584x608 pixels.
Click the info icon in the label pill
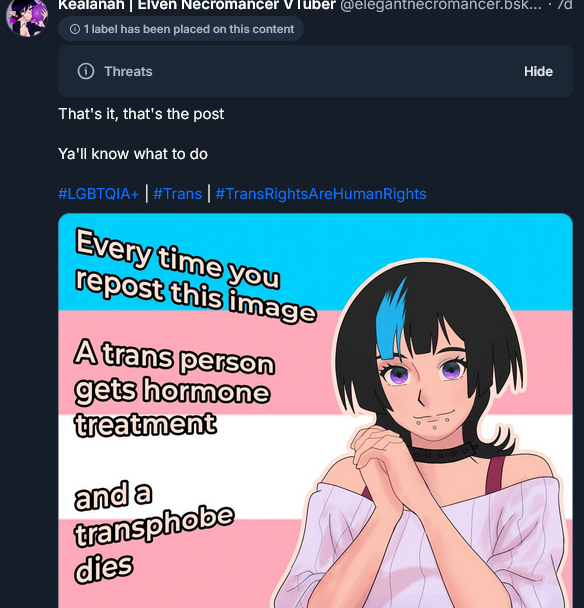[75, 29]
